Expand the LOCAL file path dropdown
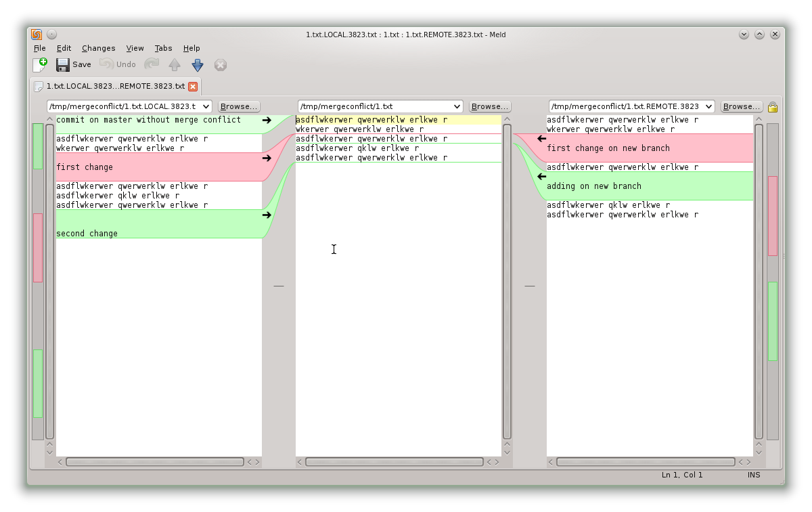The width and height of the screenshot is (812, 512). click(x=206, y=106)
